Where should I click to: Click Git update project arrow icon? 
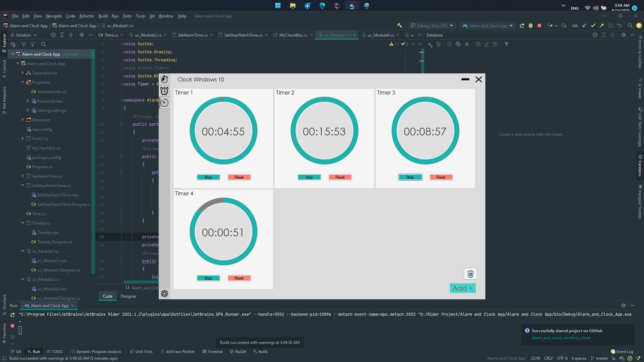pyautogui.click(x=584, y=25)
